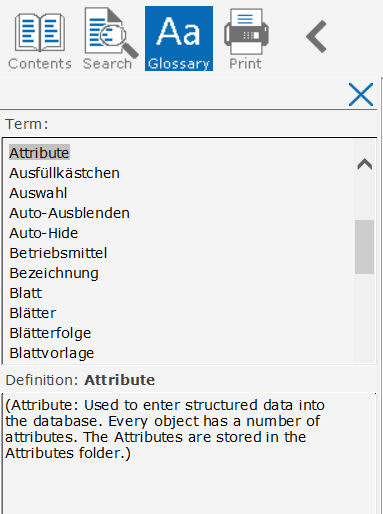The height and width of the screenshot is (514, 383).
Task: Click the term list scrollbar thumb
Action: click(x=364, y=247)
